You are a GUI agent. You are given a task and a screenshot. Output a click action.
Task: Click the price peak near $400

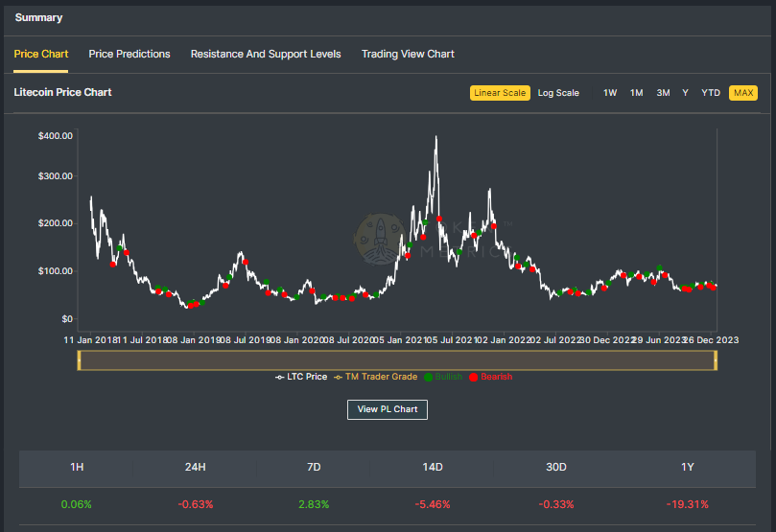click(436, 138)
